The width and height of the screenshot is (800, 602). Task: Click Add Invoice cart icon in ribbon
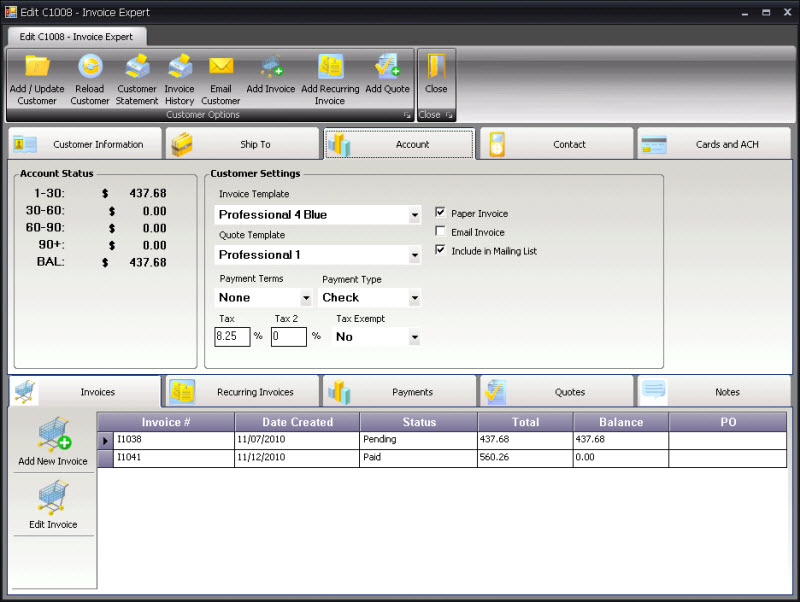click(271, 66)
